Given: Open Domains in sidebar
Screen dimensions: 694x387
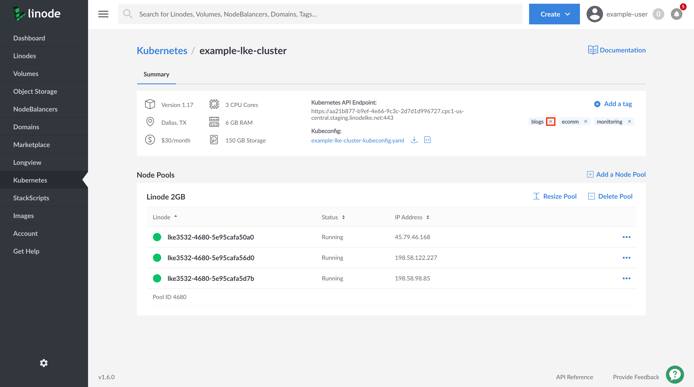Looking at the screenshot, I should point(26,127).
